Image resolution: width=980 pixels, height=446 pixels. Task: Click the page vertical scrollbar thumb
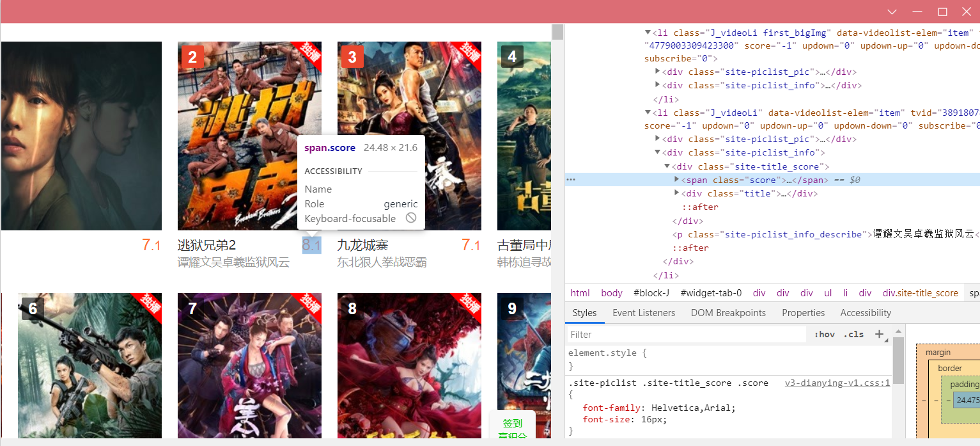coord(557,32)
